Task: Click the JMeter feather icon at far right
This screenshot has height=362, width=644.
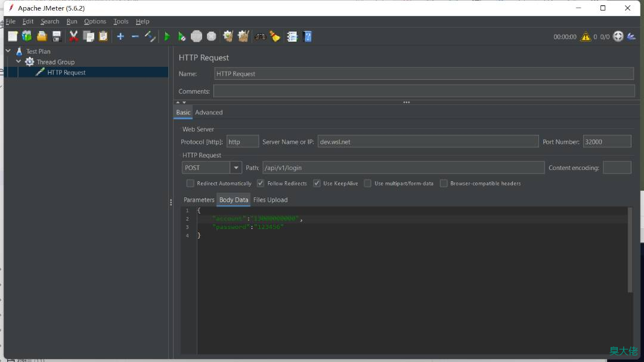Action: tap(631, 36)
